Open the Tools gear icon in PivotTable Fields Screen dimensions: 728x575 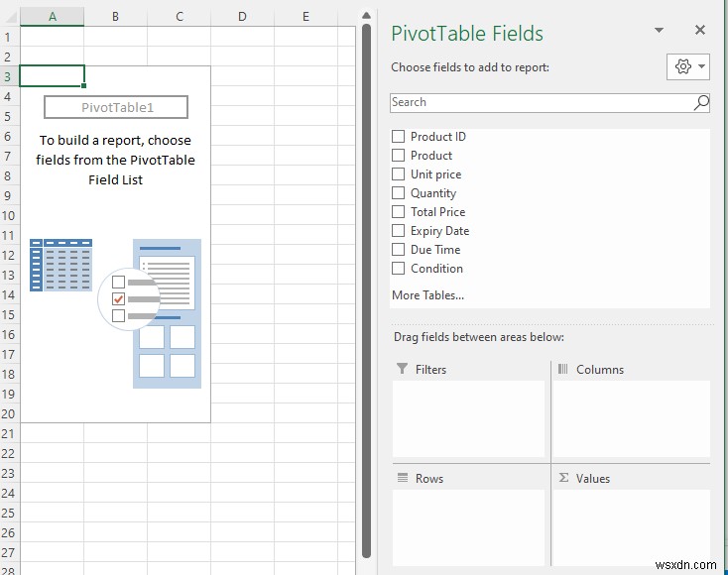click(682, 66)
